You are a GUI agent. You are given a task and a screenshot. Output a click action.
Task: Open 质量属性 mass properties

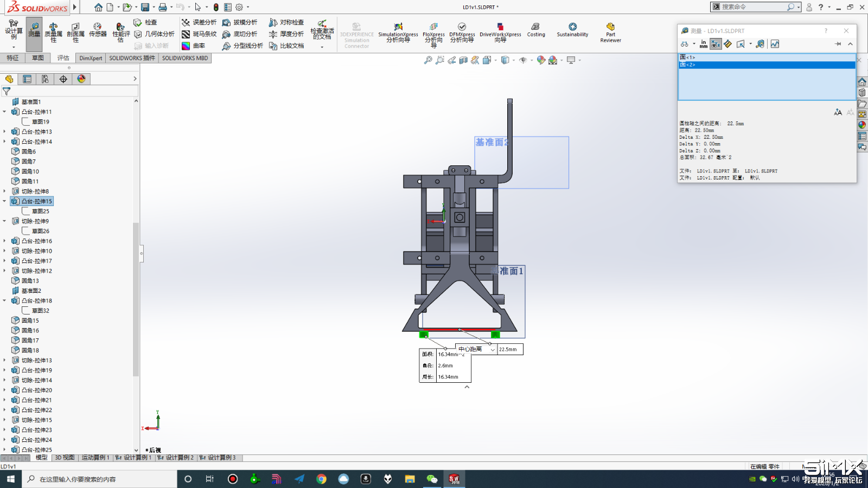(x=53, y=33)
